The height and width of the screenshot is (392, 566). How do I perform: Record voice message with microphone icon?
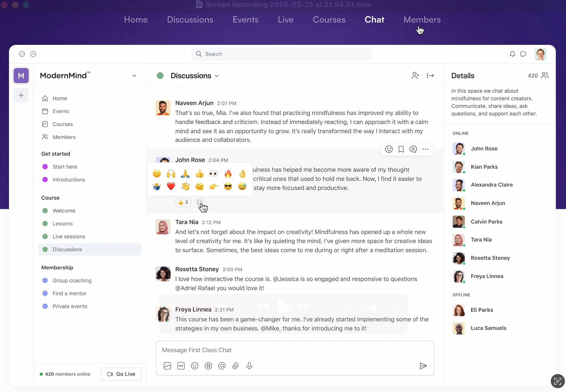coord(249,366)
